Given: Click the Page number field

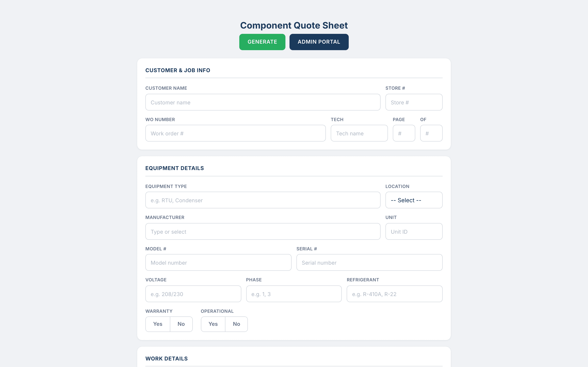Looking at the screenshot, I should [x=404, y=133].
